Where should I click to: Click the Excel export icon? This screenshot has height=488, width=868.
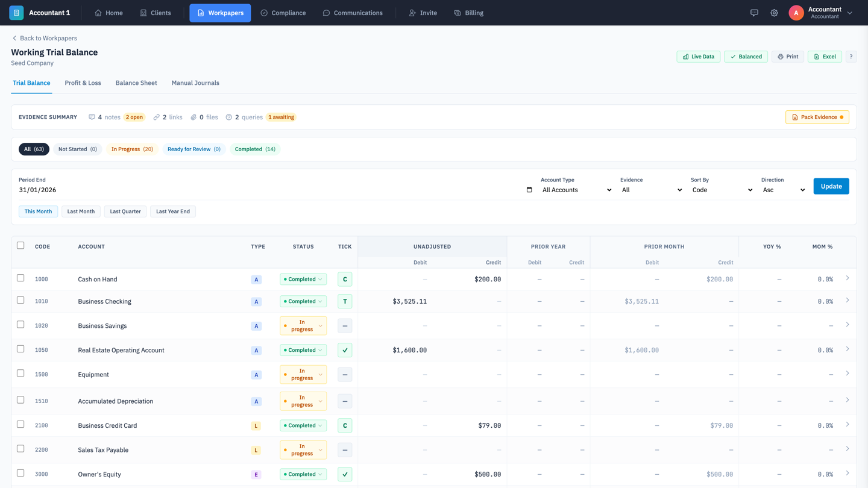824,56
